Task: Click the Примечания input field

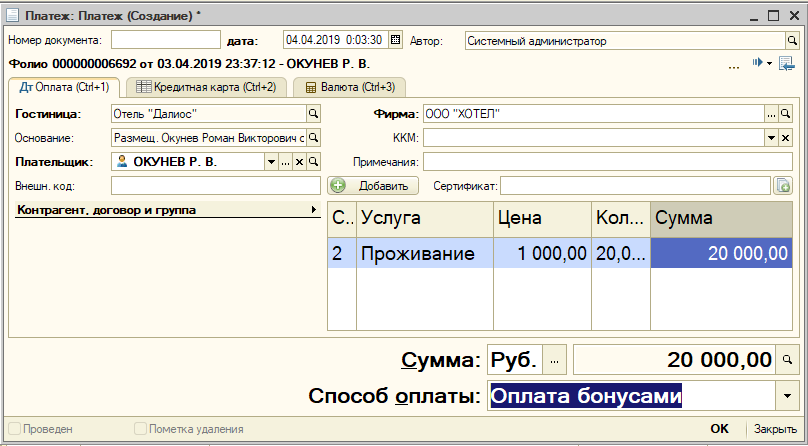Action: point(608,162)
